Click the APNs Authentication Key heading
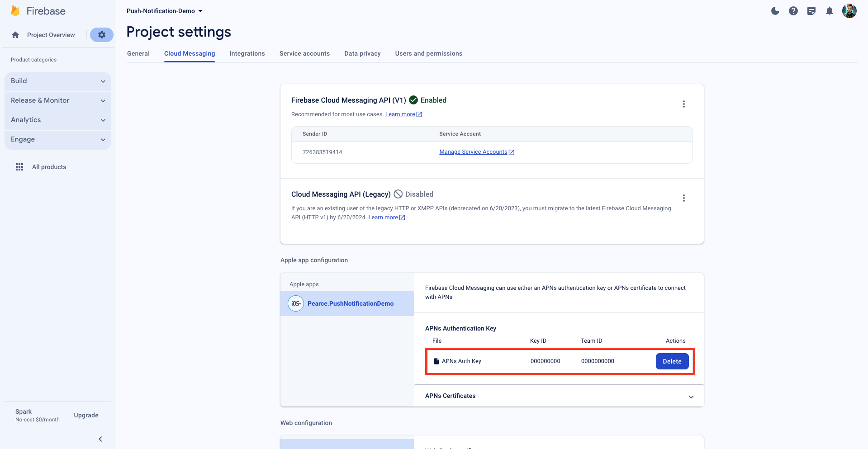Viewport: 868px width, 449px height. pyautogui.click(x=460, y=328)
